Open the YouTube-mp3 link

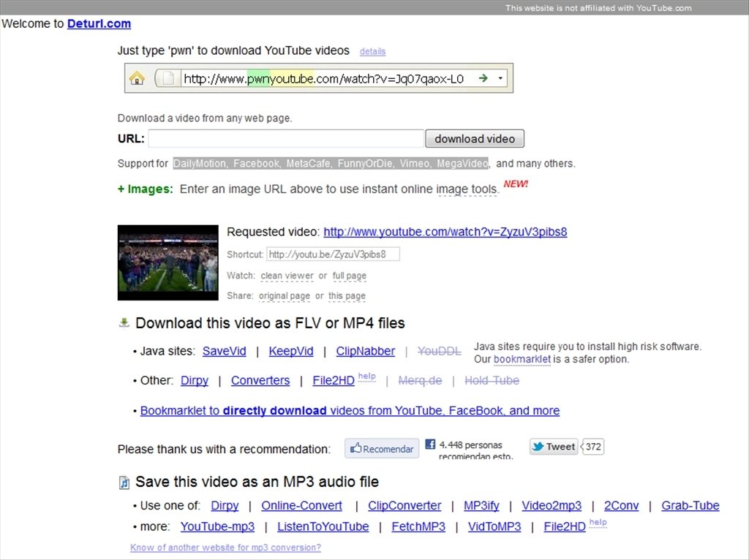click(217, 526)
